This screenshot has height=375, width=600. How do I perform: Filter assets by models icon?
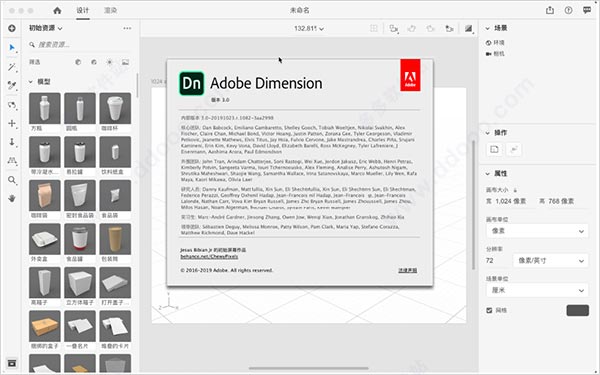[x=78, y=62]
